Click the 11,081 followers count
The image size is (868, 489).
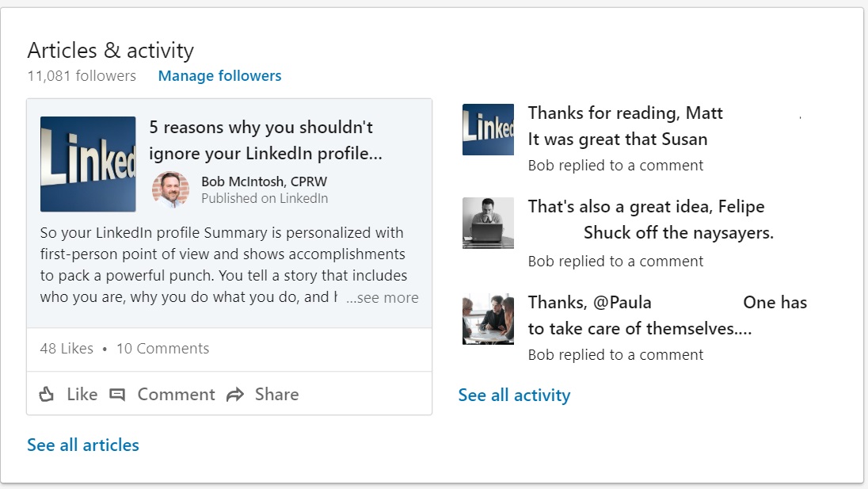82,76
